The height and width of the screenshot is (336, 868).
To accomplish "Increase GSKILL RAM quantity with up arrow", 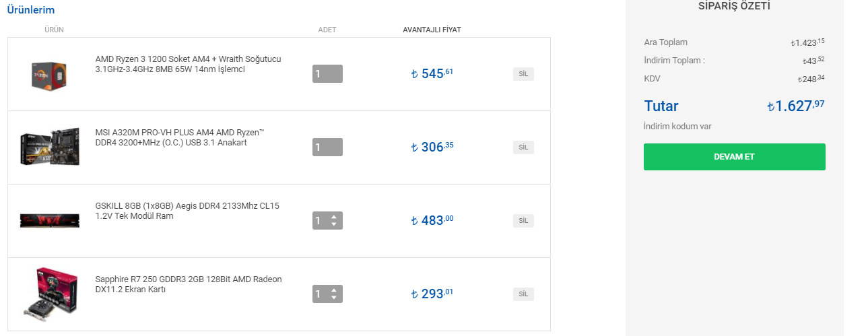I will click(333, 216).
